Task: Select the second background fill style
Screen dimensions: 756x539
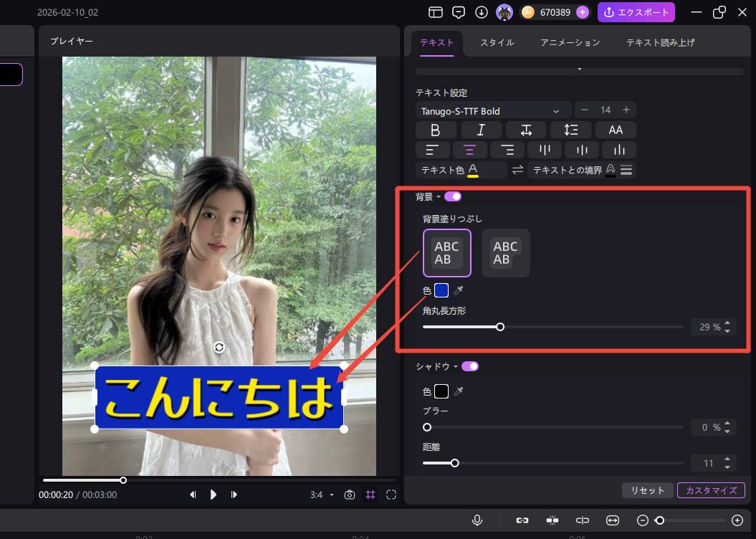Action: click(x=505, y=253)
